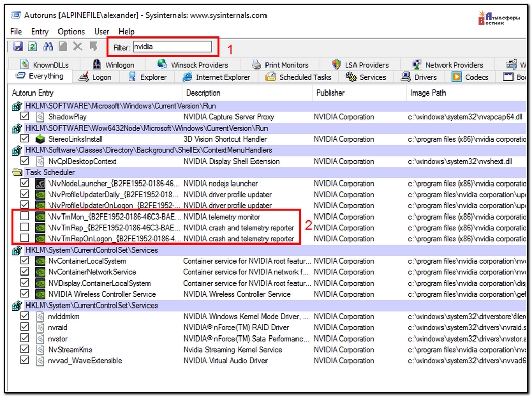Open the Internet Explorer tab
The image size is (532, 397).
(217, 77)
